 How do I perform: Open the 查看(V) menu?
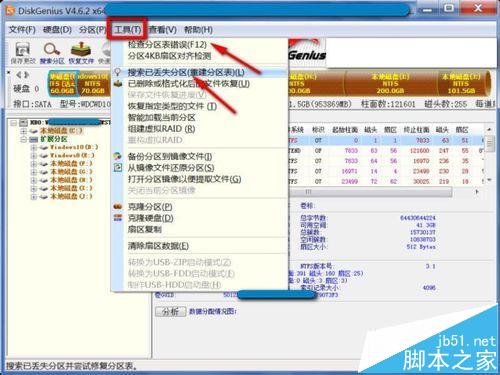point(163,30)
